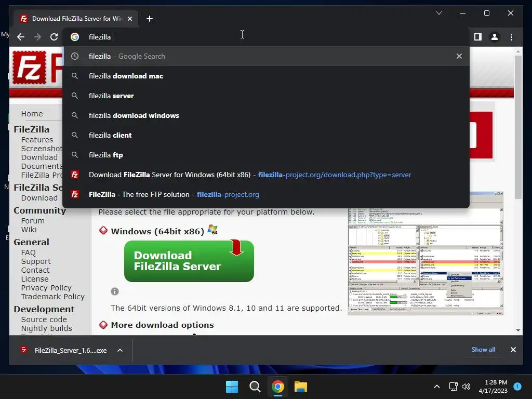This screenshot has width=532, height=399.
Task: Open filezilla-project.org homepage suggestion
Action: coord(265,194)
